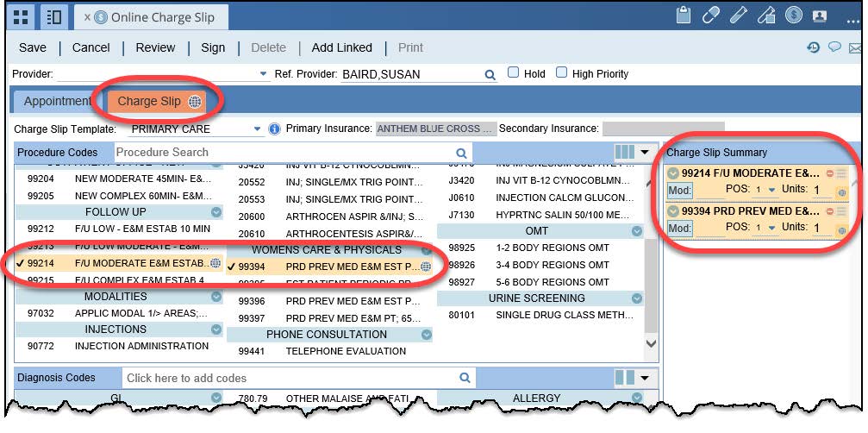The image size is (868, 433).
Task: Remove 99214 charge with red minus icon
Action: click(830, 173)
